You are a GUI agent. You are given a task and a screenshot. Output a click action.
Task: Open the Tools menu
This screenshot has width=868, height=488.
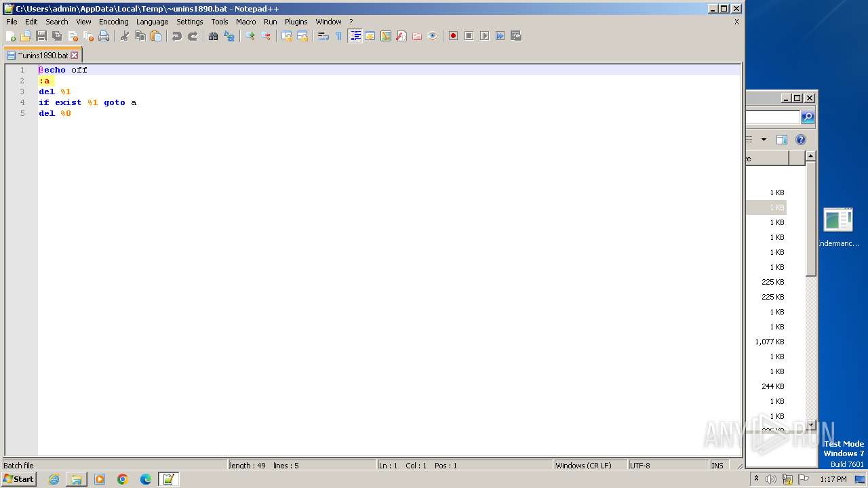click(220, 22)
